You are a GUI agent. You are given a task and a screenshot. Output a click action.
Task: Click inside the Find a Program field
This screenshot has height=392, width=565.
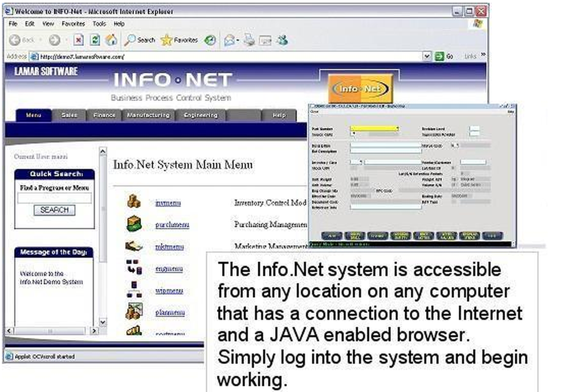pyautogui.click(x=54, y=197)
